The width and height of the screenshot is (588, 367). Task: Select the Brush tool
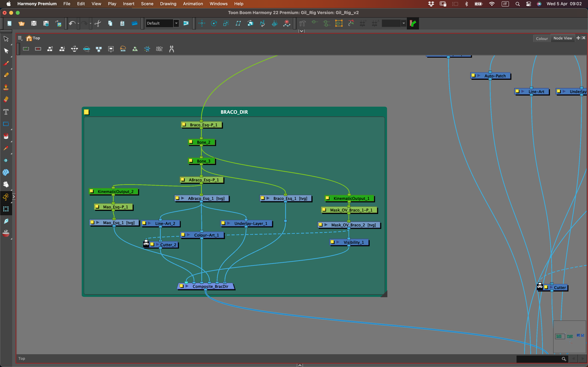pos(6,63)
